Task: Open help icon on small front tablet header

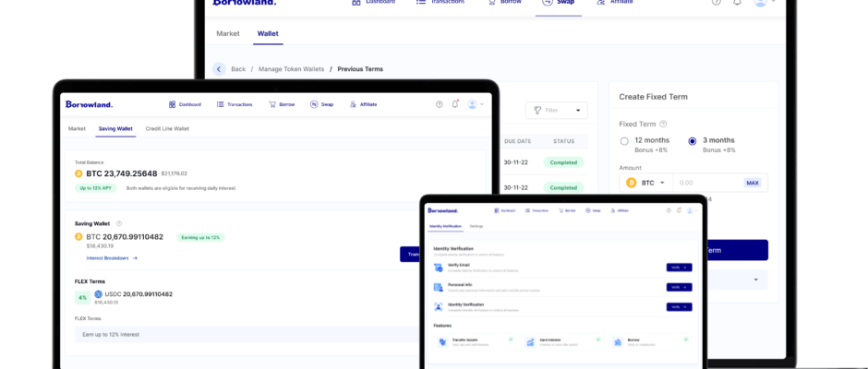Action: click(669, 210)
